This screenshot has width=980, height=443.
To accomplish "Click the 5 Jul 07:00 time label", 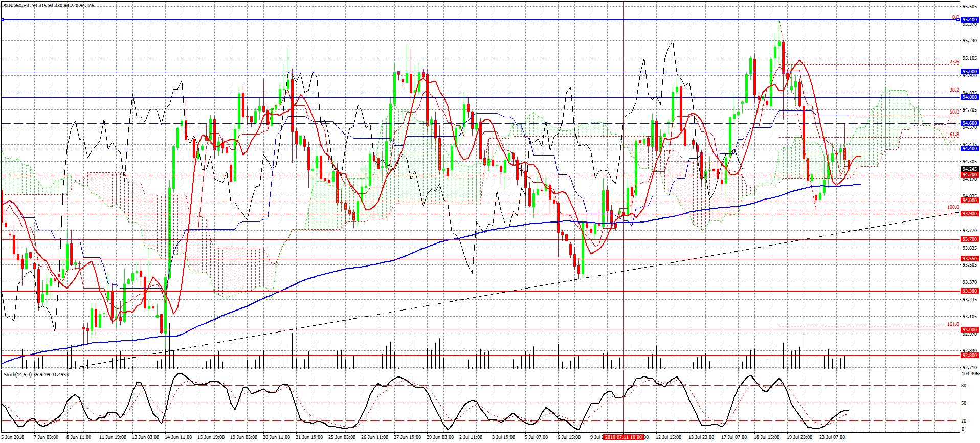I will pyautogui.click(x=536, y=437).
